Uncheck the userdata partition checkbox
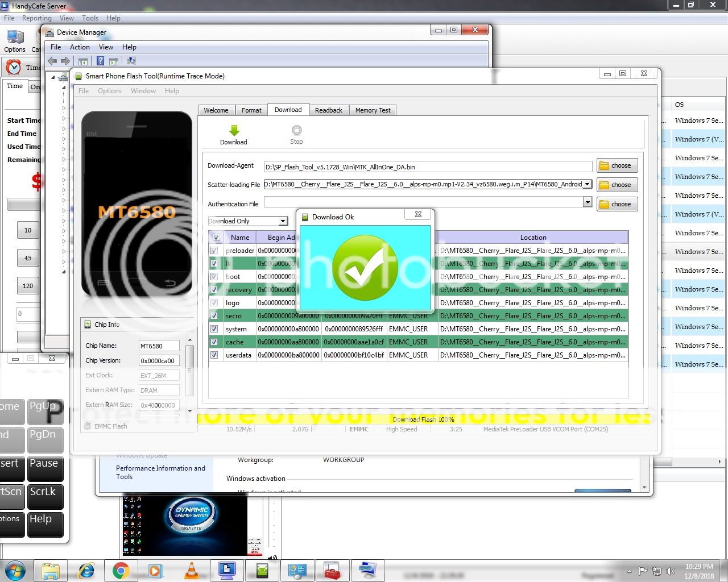Image resolution: width=728 pixels, height=582 pixels. (214, 355)
